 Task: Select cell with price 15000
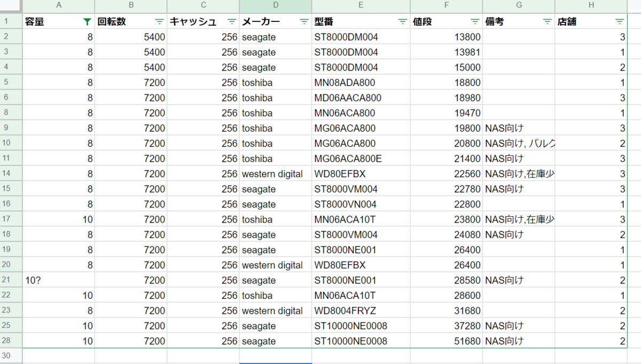tap(447, 68)
